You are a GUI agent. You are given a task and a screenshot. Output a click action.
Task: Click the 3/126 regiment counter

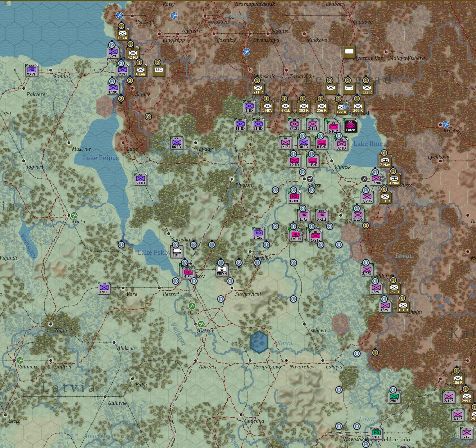click(458, 415)
